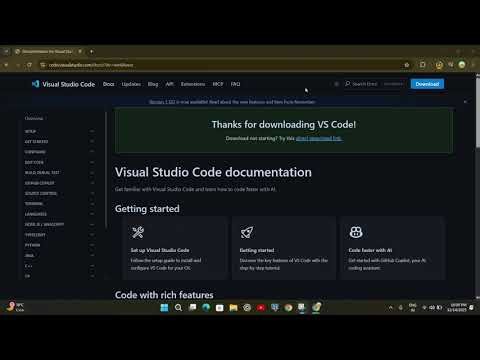Expand the GITHUB COPILOT section chevron

[92, 183]
